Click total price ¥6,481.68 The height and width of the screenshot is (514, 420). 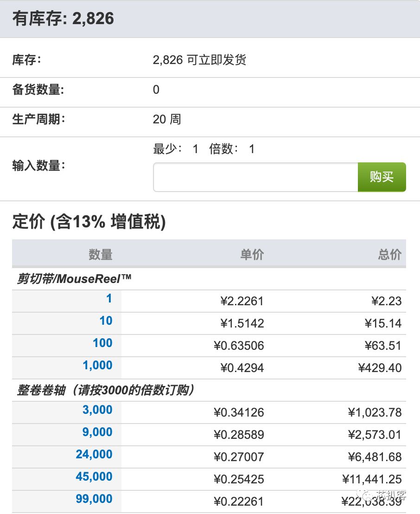pos(375,457)
